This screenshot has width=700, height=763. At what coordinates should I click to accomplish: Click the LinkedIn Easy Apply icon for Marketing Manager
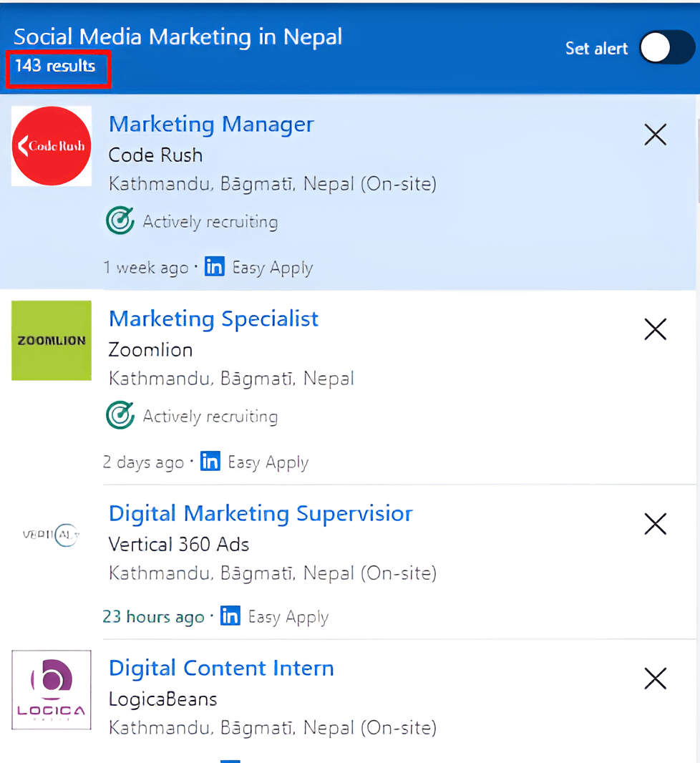click(214, 266)
